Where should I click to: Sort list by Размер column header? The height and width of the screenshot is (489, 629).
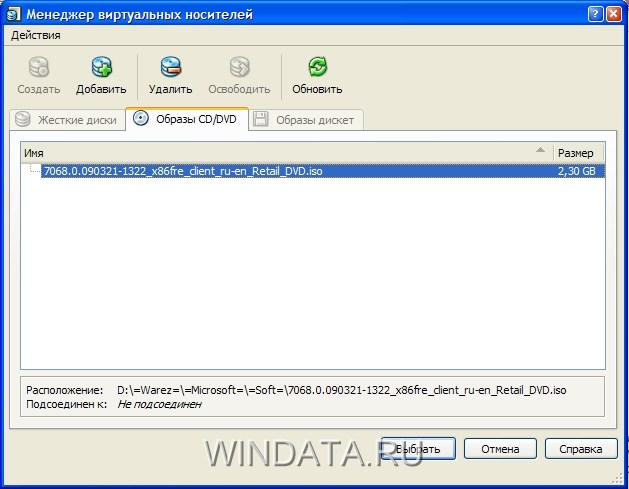(579, 153)
